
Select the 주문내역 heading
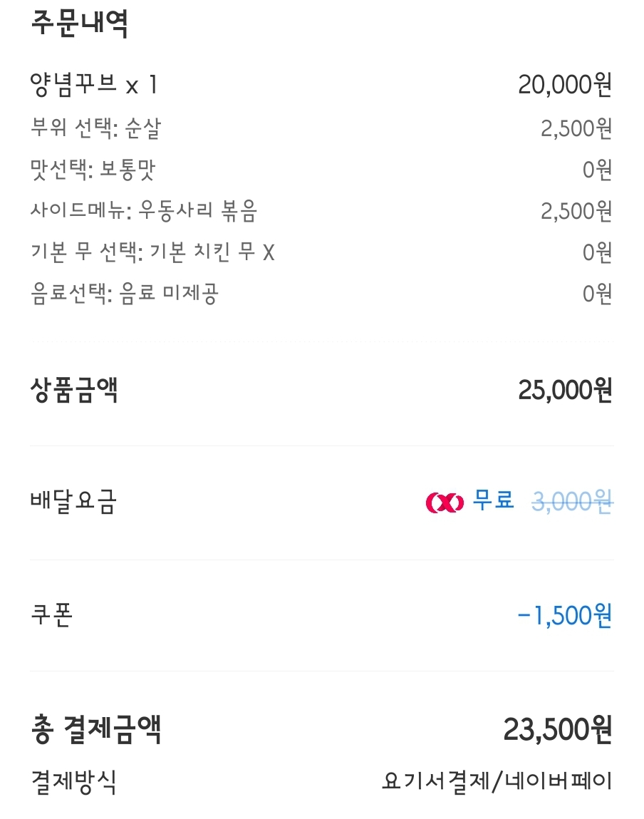(80, 24)
